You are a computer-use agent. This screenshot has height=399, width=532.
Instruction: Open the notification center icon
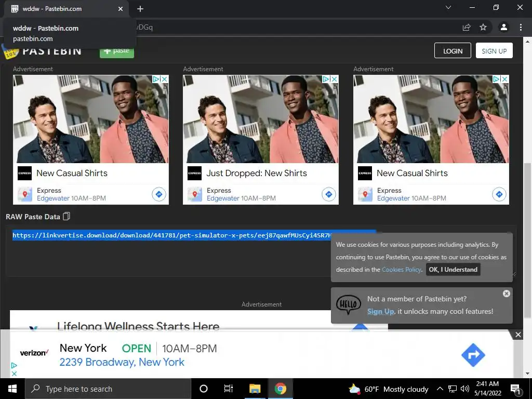(x=515, y=389)
